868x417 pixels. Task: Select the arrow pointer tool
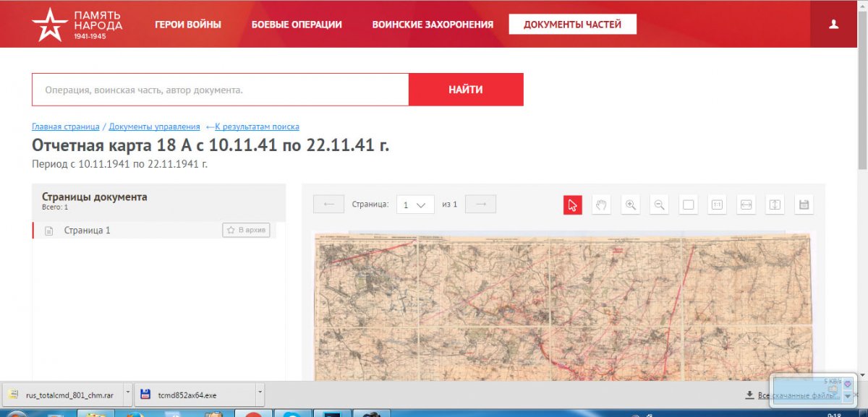(572, 205)
